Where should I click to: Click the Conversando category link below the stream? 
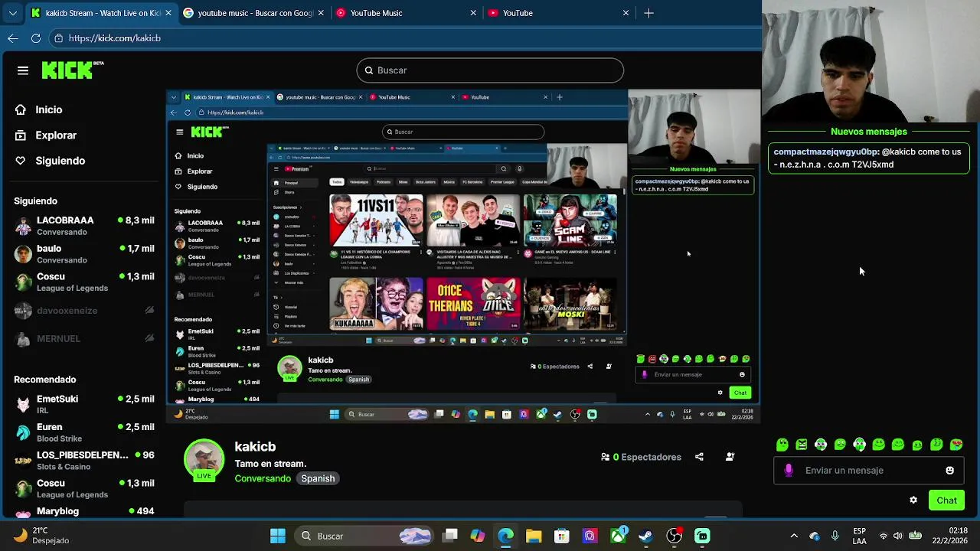click(x=263, y=478)
